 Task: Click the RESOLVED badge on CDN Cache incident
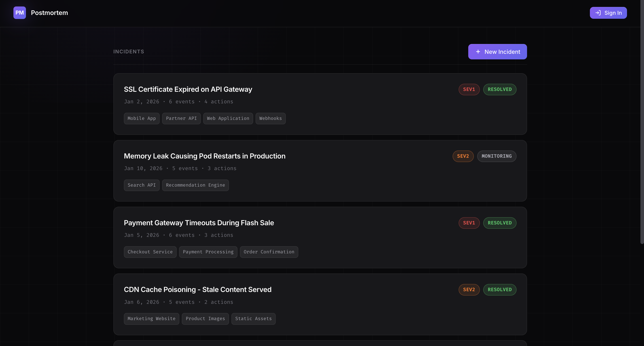point(500,290)
